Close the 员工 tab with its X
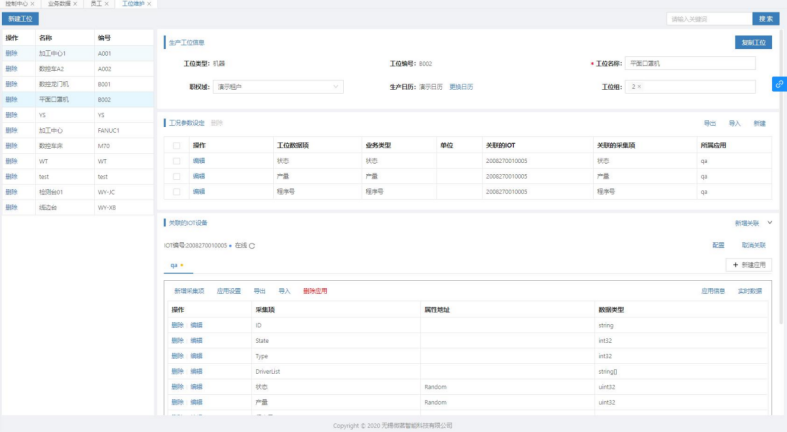Image resolution: width=787 pixels, height=432 pixels. [x=107, y=4]
